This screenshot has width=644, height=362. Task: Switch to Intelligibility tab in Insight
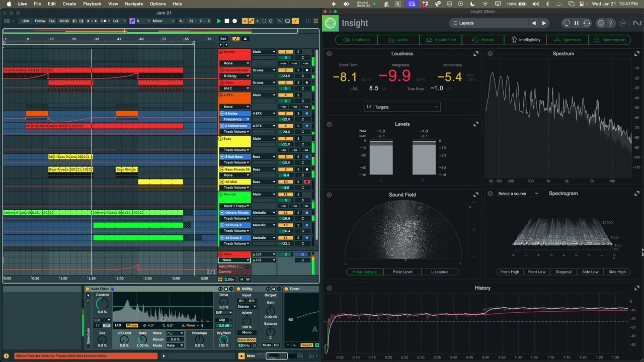click(526, 40)
